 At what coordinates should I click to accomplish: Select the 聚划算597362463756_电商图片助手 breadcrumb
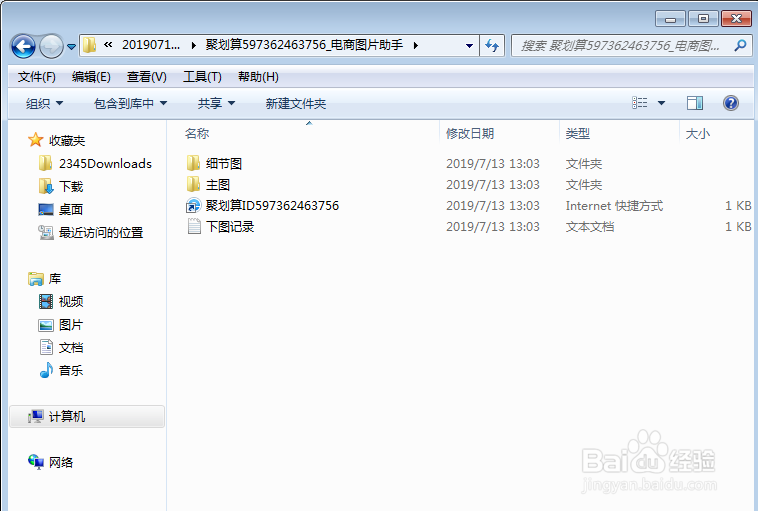click(304, 45)
